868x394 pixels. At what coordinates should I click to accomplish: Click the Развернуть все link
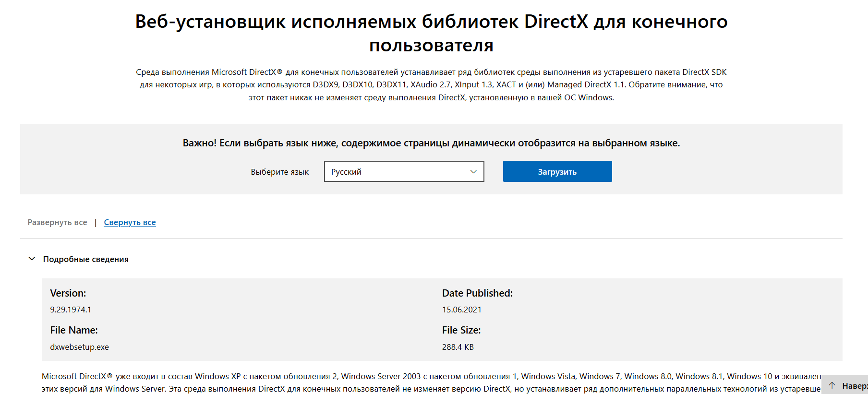click(x=58, y=222)
